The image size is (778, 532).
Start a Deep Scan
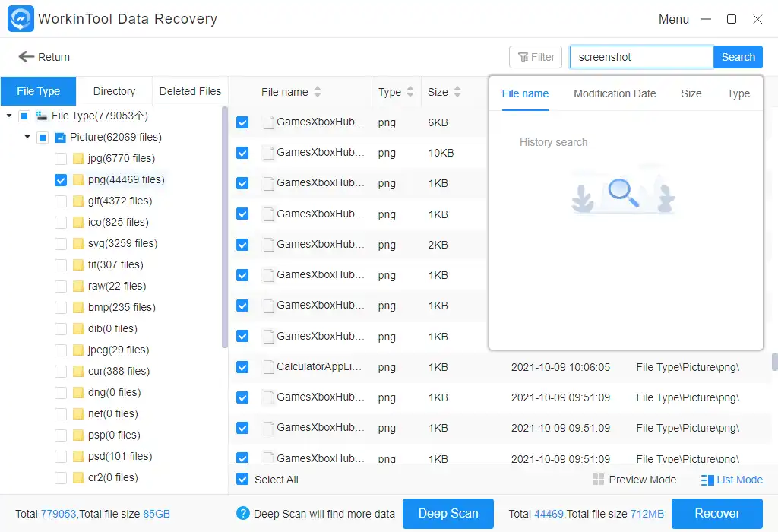click(x=448, y=513)
